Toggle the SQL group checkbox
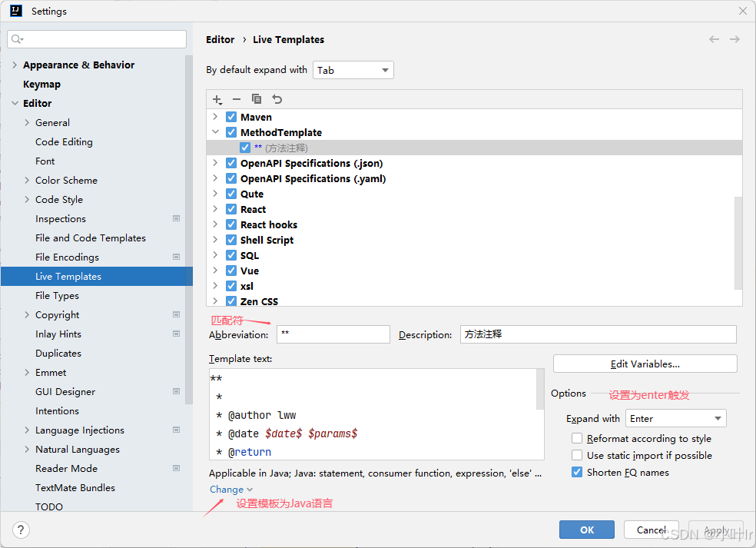This screenshot has height=548, width=756. (231, 255)
